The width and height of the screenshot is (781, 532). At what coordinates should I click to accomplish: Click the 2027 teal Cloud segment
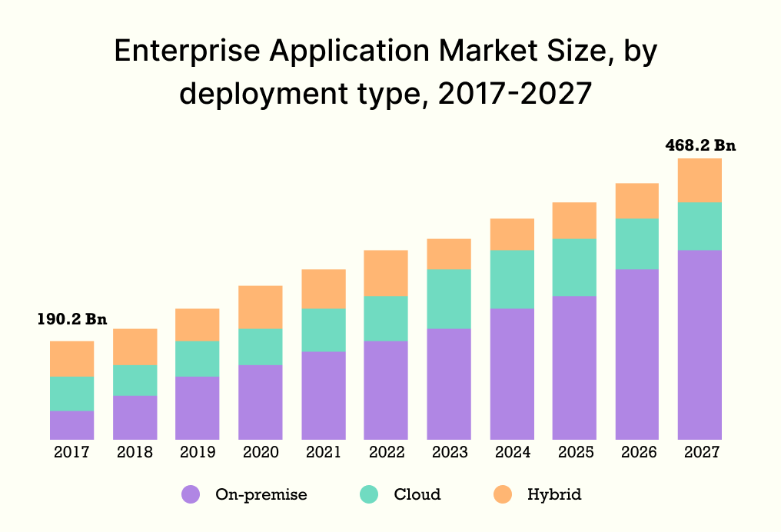(x=700, y=226)
